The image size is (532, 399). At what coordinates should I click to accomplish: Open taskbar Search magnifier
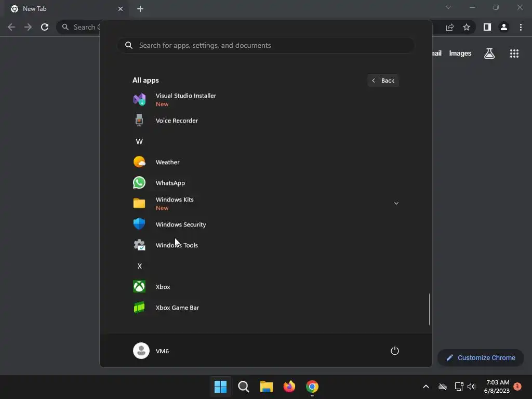click(x=243, y=387)
